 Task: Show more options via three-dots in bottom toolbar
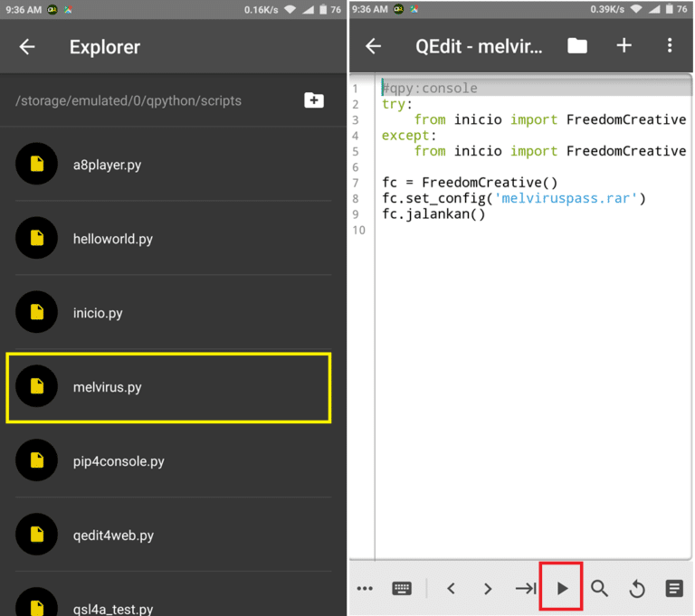click(365, 589)
